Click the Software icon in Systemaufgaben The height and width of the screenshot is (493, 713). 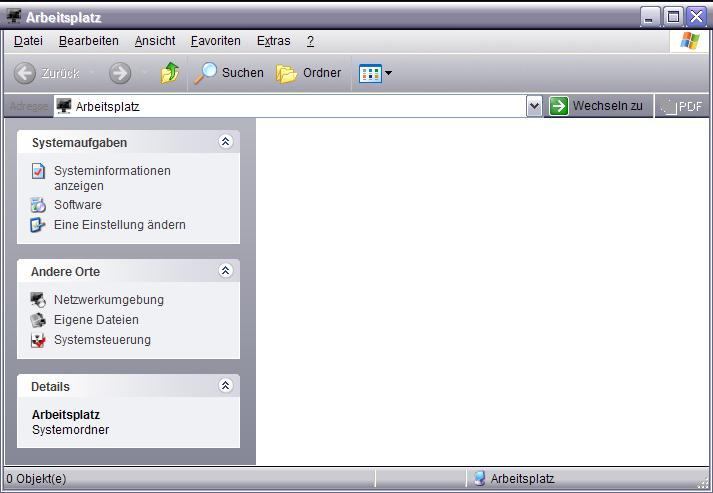click(x=38, y=205)
